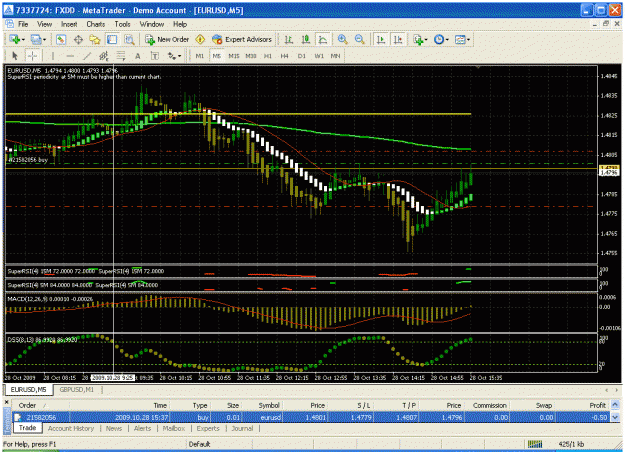Image resolution: width=625 pixels, height=452 pixels.
Task: Switch chart to bar chart icon
Action: point(289,39)
